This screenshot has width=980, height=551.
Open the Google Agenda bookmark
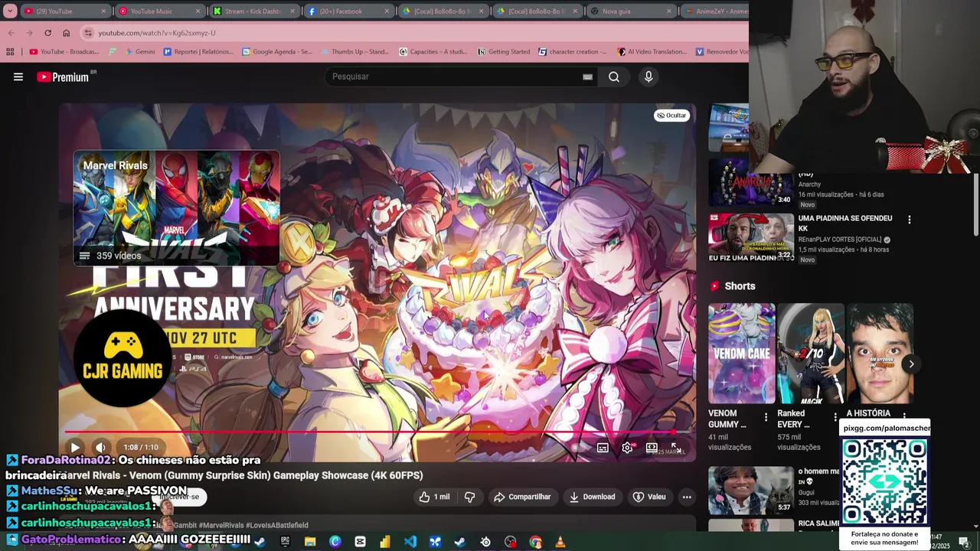pyautogui.click(x=277, y=52)
